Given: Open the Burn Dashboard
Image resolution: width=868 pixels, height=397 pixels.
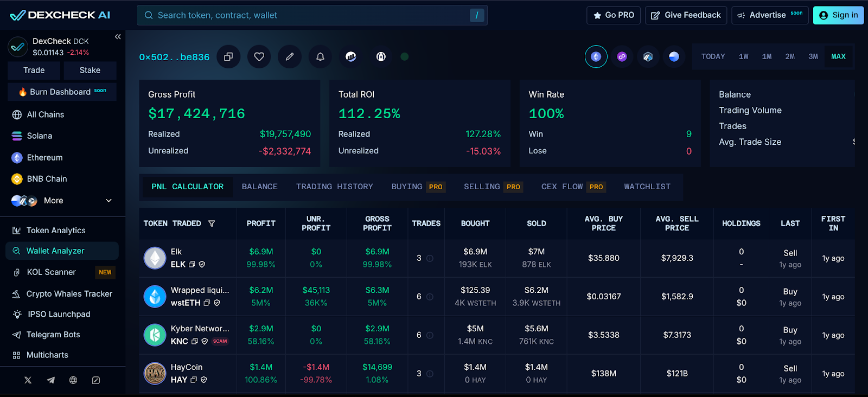Looking at the screenshot, I should click(x=62, y=92).
